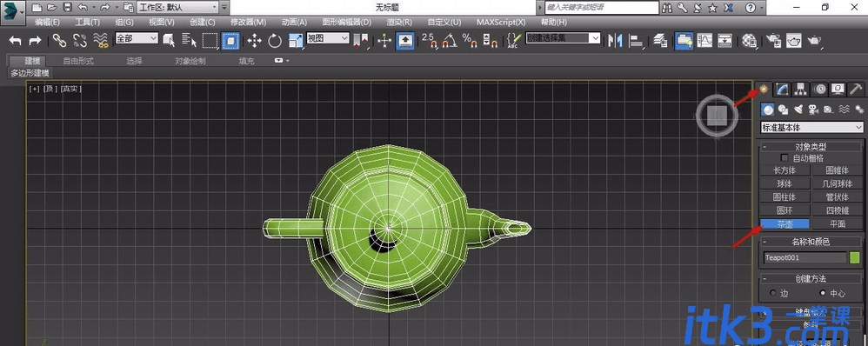The height and width of the screenshot is (346, 868).
Task: Click the green object color swatch
Action: click(x=855, y=257)
